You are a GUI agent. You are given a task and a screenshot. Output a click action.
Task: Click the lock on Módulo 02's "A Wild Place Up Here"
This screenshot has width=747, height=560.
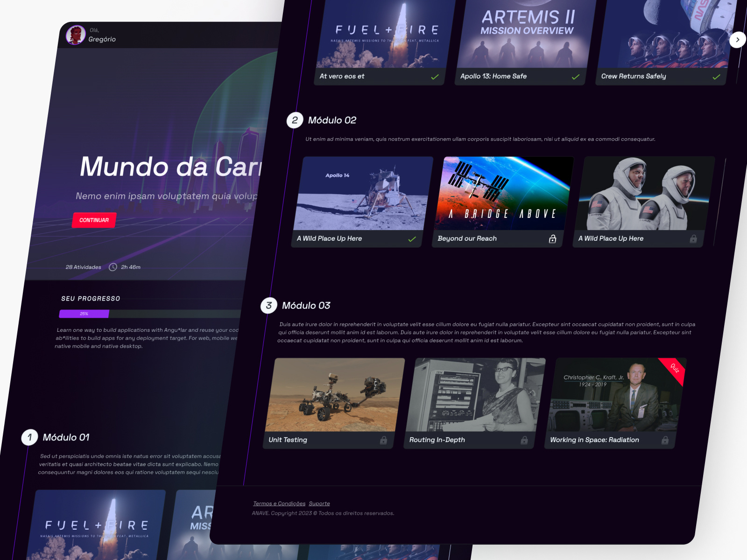694,239
